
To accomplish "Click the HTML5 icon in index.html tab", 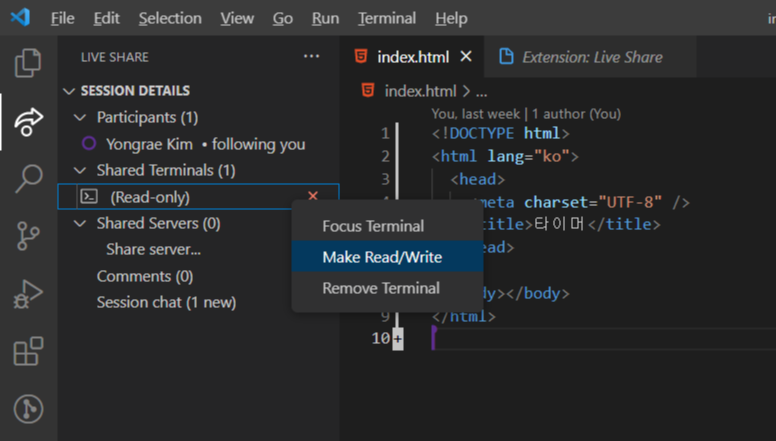I will (x=361, y=56).
